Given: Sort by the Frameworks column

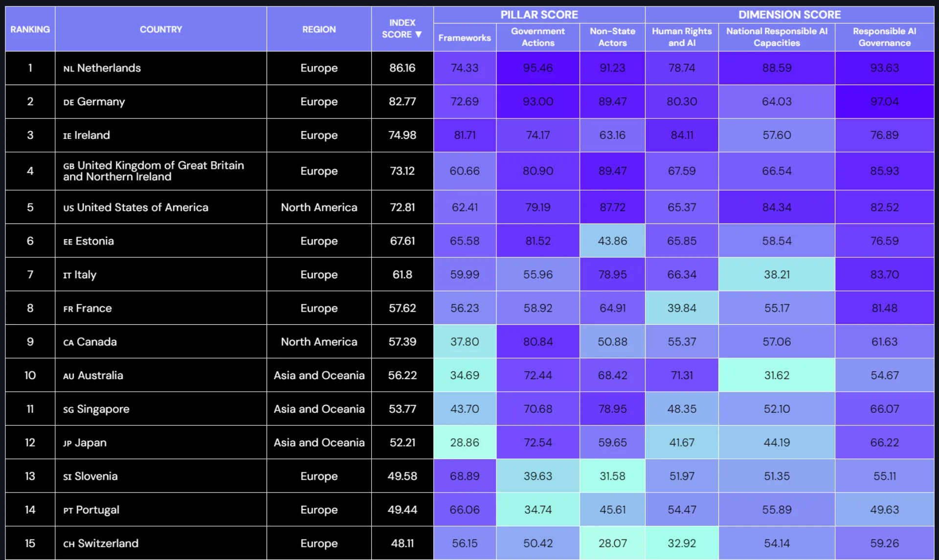Looking at the screenshot, I should point(465,38).
